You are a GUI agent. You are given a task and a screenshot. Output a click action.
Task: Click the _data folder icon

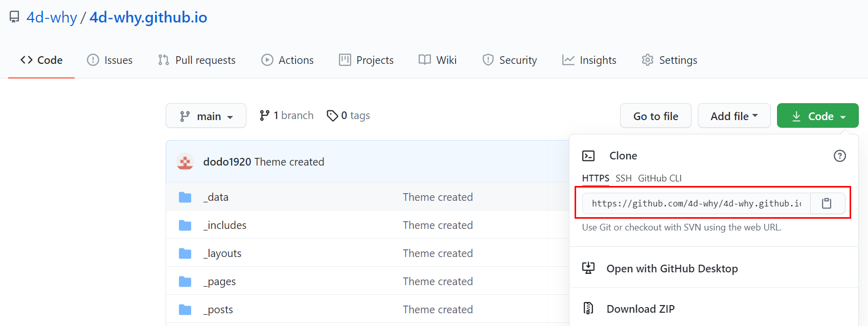(x=185, y=197)
